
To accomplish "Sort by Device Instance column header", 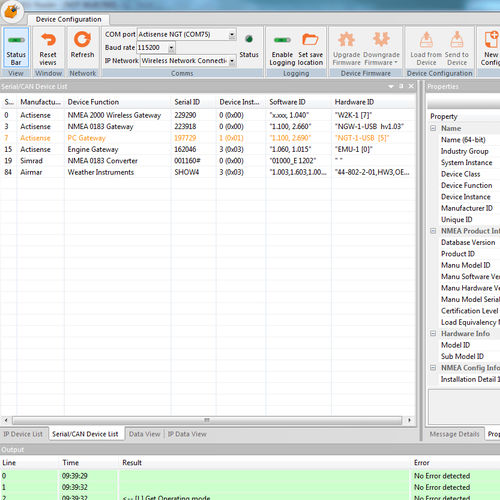I will (x=241, y=102).
